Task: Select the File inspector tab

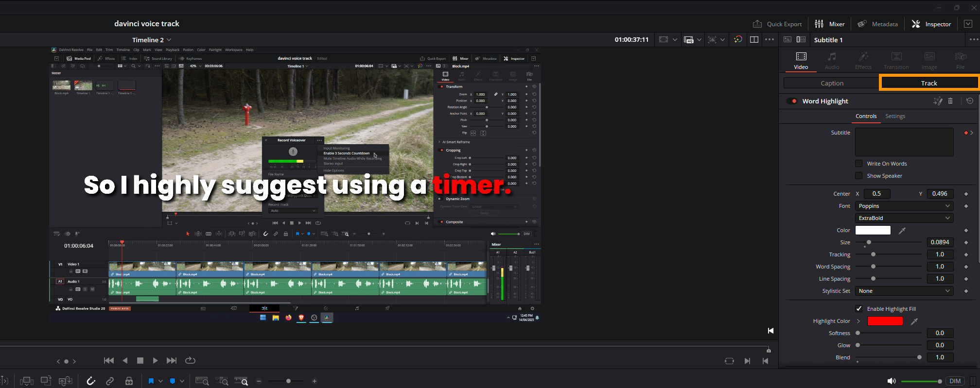Action: click(961, 61)
